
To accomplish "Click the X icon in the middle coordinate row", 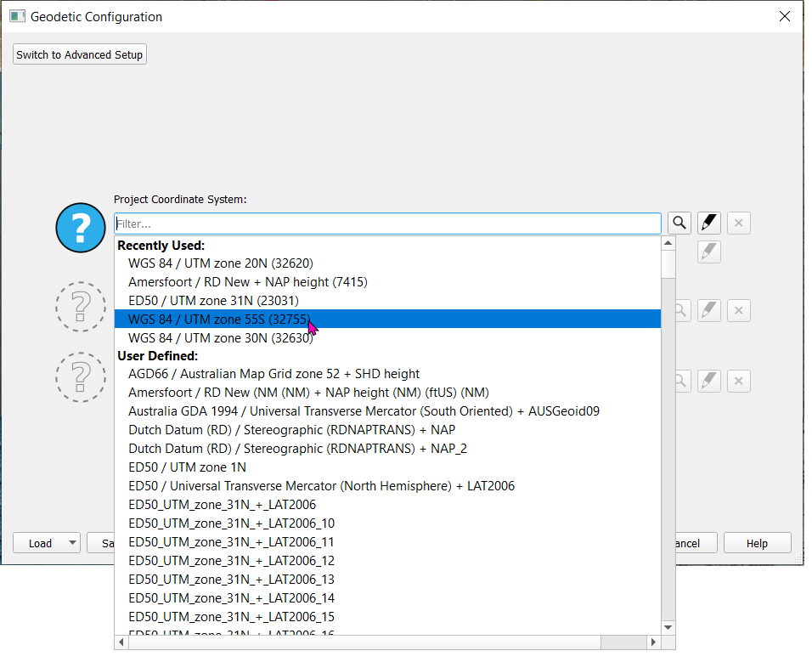I will pos(738,311).
